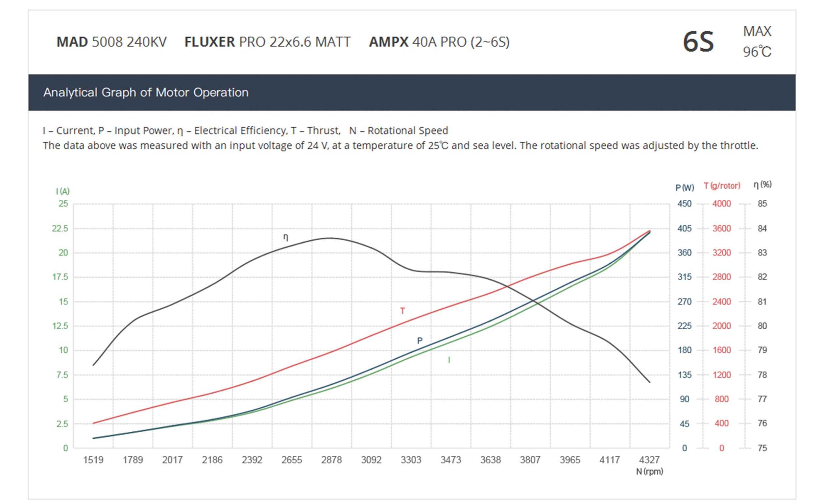Click the MAD 5008 240KV motor title

pos(111,42)
